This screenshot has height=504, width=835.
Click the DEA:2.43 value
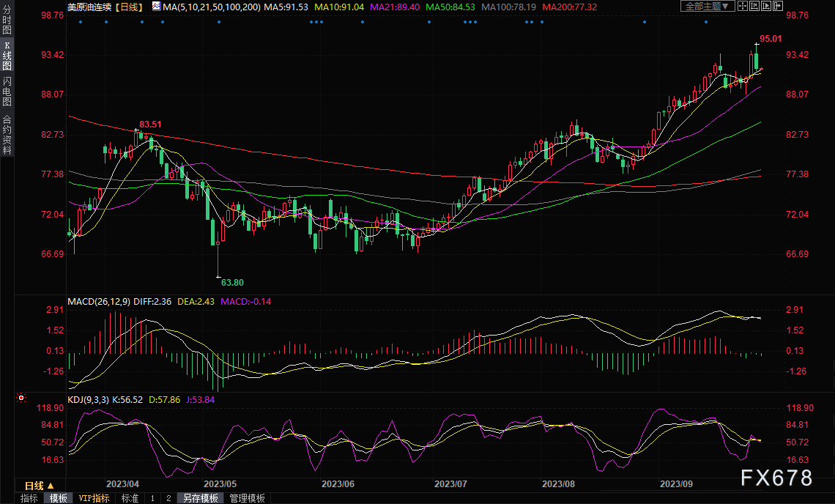(x=196, y=302)
